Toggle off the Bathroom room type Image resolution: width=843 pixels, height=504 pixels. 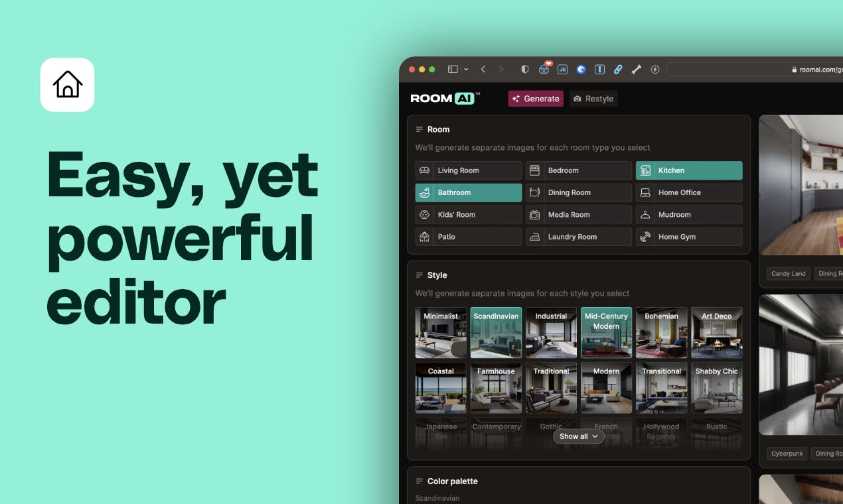[469, 192]
